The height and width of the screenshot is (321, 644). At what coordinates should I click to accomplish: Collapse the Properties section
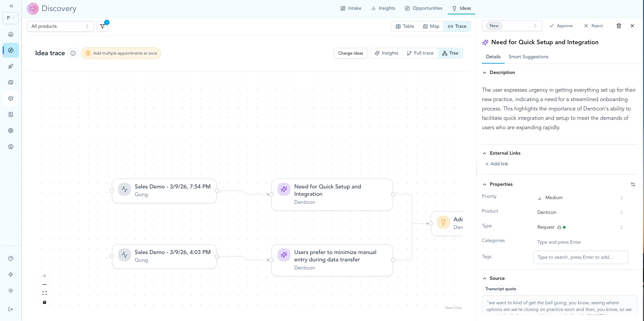point(485,184)
